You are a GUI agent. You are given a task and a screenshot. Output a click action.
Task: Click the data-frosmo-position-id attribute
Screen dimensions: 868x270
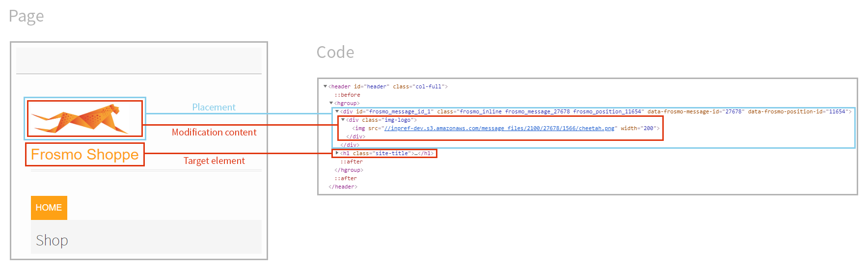coord(798,111)
